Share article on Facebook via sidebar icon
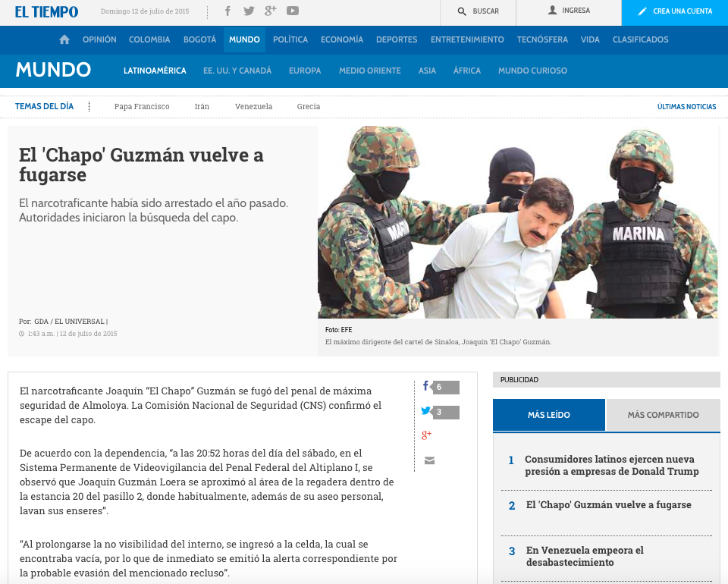Viewport: 728px width, 584px height. point(426,387)
